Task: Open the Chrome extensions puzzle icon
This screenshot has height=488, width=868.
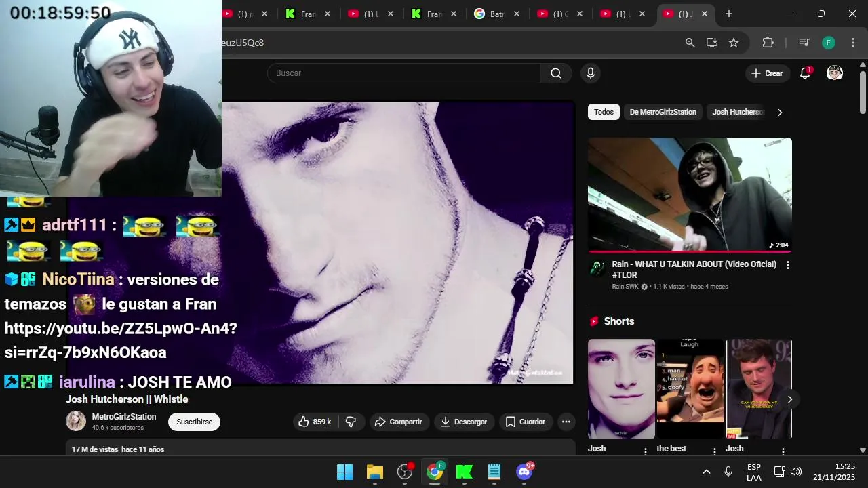Action: pos(768,43)
